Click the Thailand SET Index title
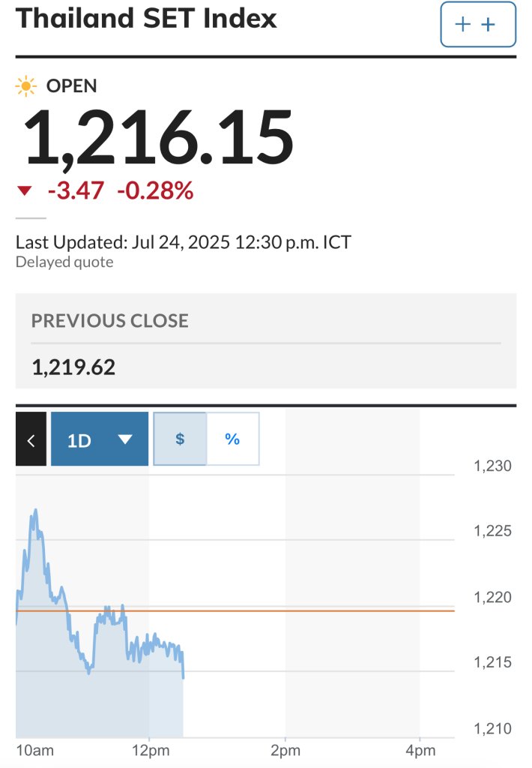The width and height of the screenshot is (532, 768). pos(146,19)
